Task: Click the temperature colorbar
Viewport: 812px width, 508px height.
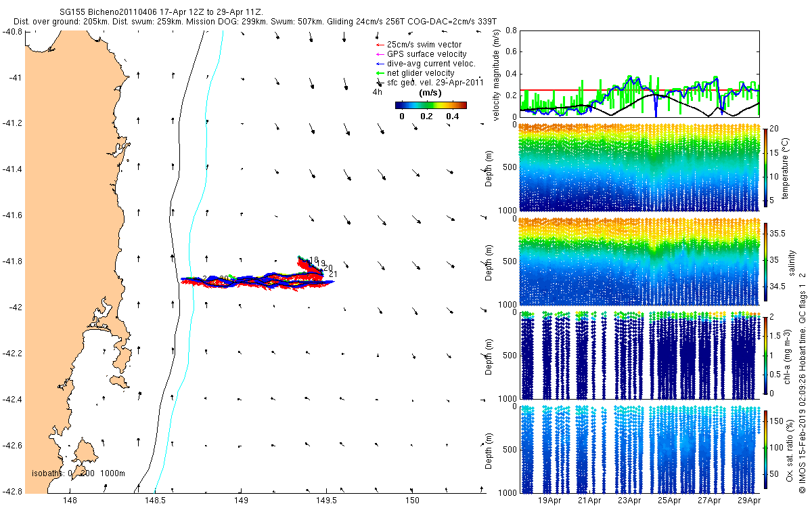Action: click(766, 167)
